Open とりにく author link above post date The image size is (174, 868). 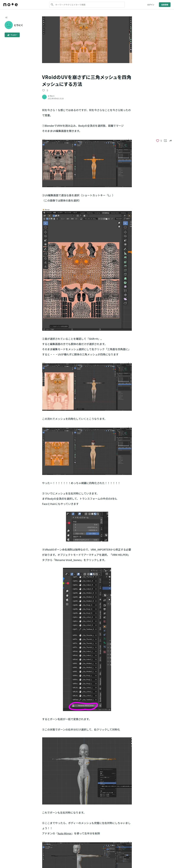[x=51, y=96]
